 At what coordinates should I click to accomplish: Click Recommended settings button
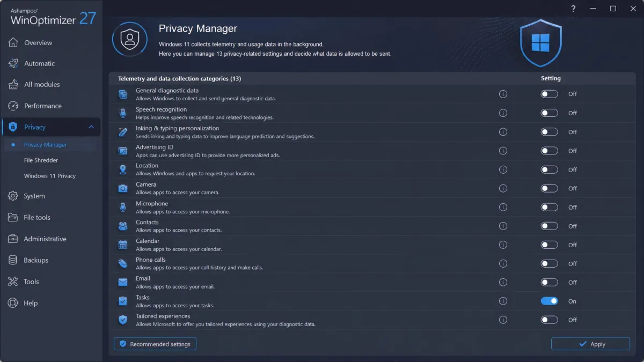155,344
